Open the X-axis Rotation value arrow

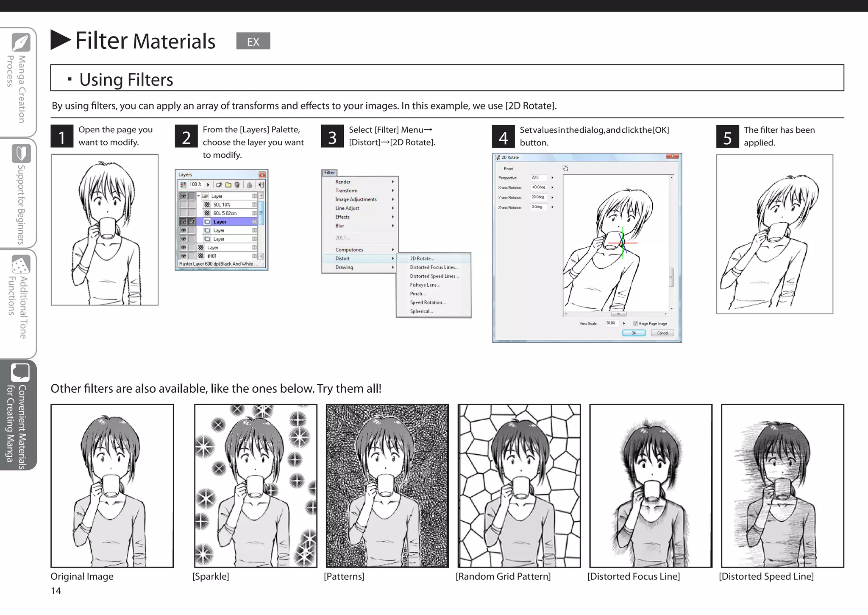pos(552,187)
